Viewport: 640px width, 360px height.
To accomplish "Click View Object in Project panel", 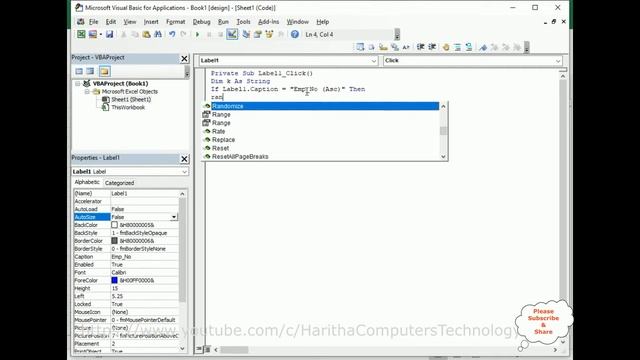I will click(90, 71).
